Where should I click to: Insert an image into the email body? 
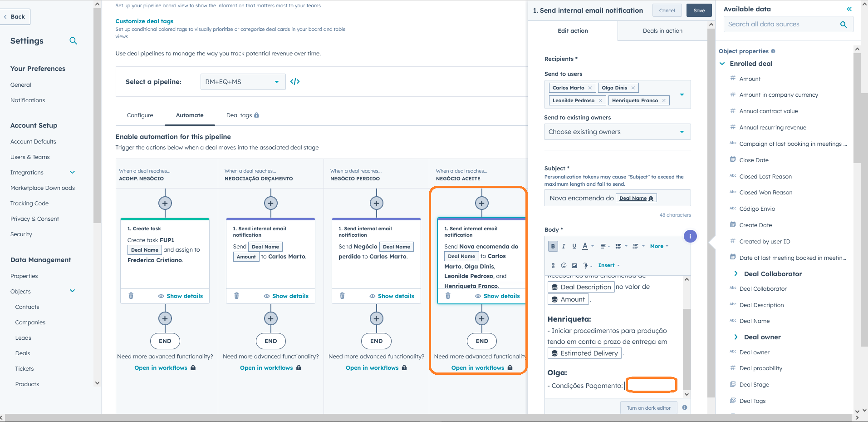point(574,265)
